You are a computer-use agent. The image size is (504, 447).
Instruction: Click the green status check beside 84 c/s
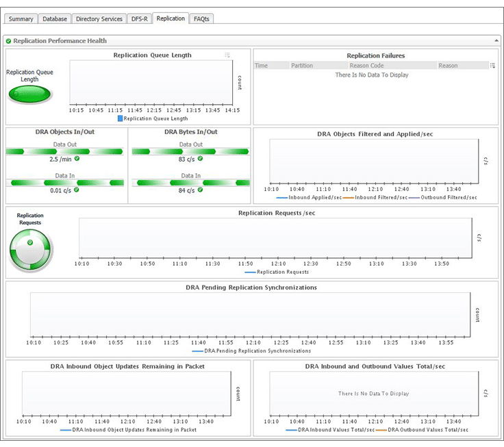click(x=200, y=190)
